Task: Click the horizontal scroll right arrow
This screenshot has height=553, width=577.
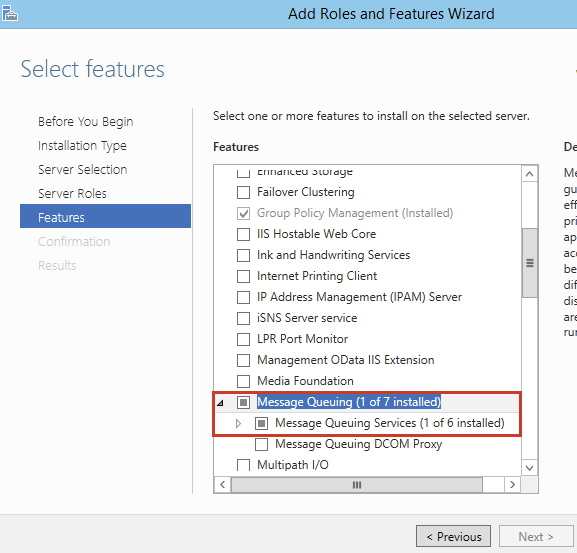Action: [512, 485]
